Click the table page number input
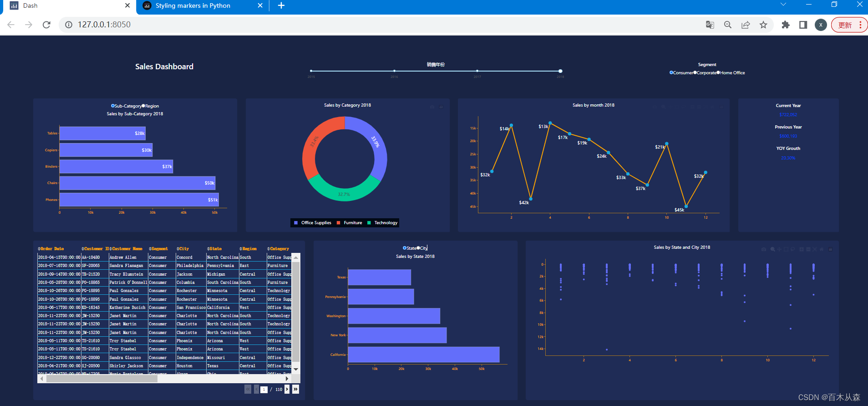Viewport: 868px width, 406px height. [264, 390]
